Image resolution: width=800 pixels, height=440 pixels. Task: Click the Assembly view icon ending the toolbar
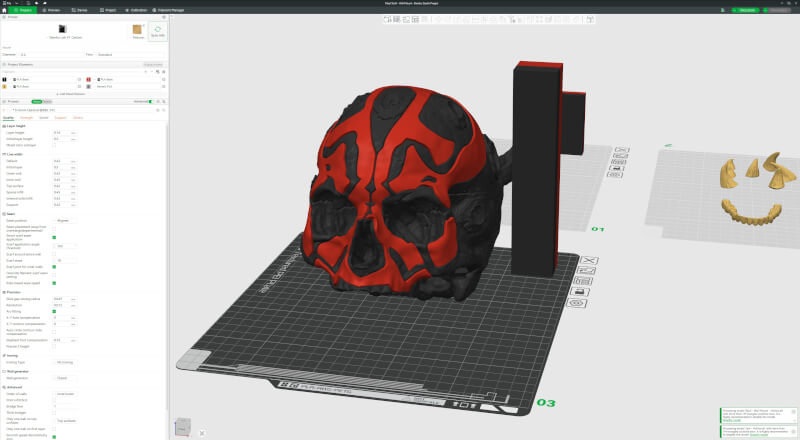click(590, 19)
